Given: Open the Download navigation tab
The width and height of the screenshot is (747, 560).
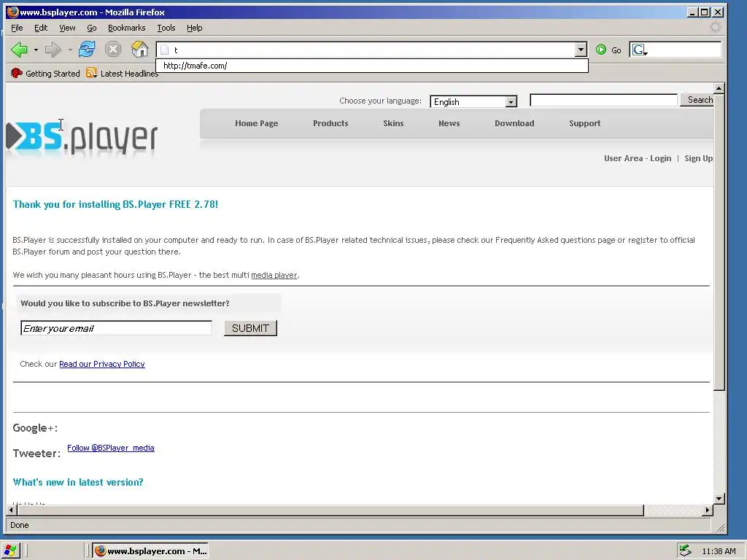Looking at the screenshot, I should click(x=514, y=123).
